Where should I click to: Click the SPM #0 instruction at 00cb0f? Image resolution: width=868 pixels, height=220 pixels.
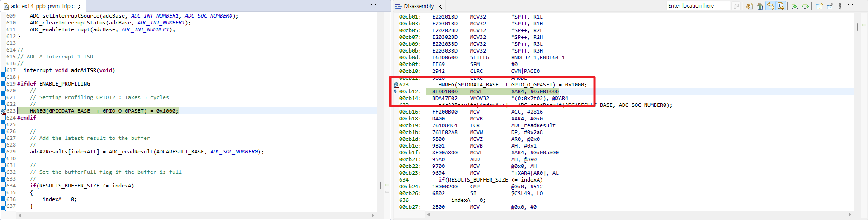(x=458, y=64)
